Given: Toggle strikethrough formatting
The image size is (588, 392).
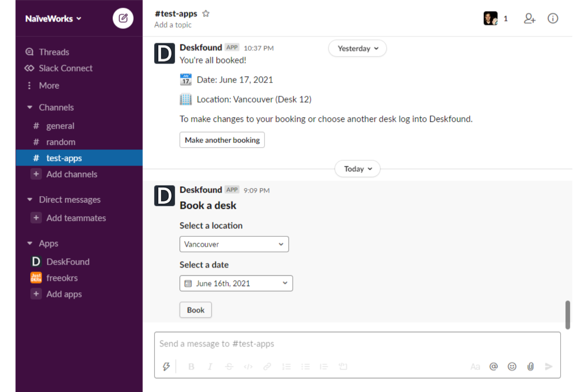Looking at the screenshot, I should [229, 366].
